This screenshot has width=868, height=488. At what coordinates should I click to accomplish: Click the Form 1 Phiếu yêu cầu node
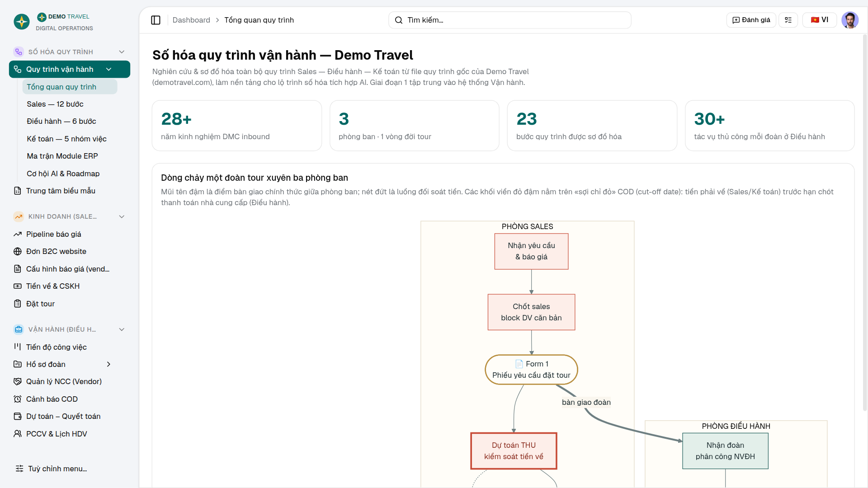531,370
